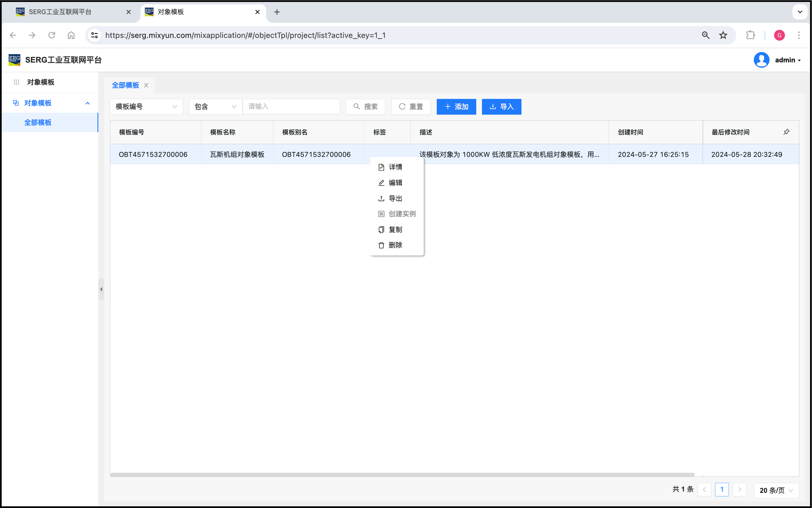
Task: Close the 全部模板 tab
Action: [146, 85]
